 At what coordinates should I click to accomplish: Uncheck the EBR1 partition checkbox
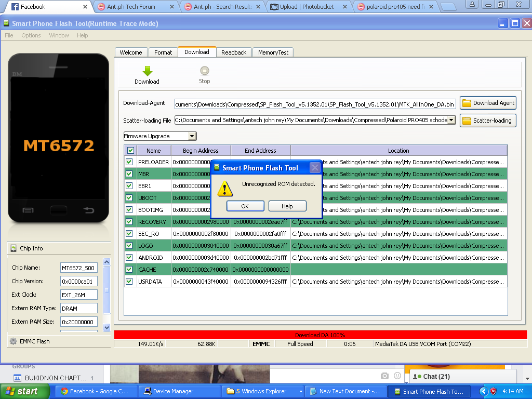129,185
